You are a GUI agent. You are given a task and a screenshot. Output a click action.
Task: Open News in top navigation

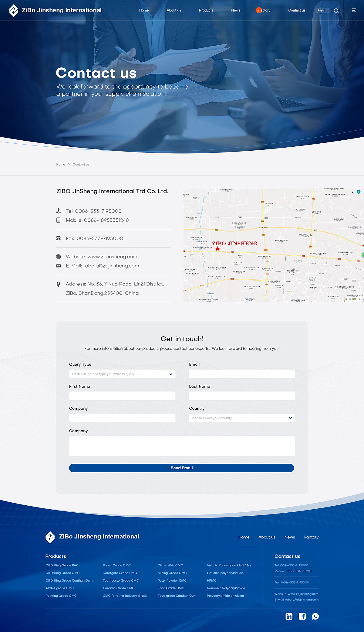click(236, 10)
